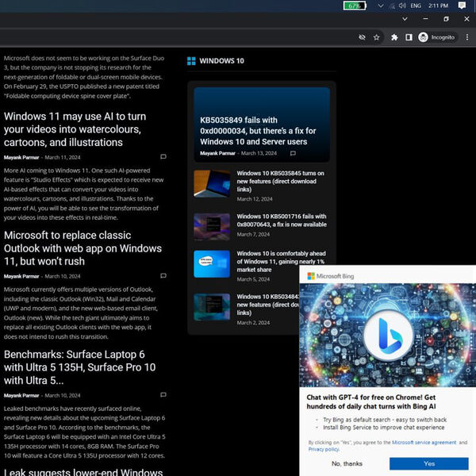This screenshot has height=476, width=476.
Task: Switch the ENG input language
Action: click(x=416, y=6)
